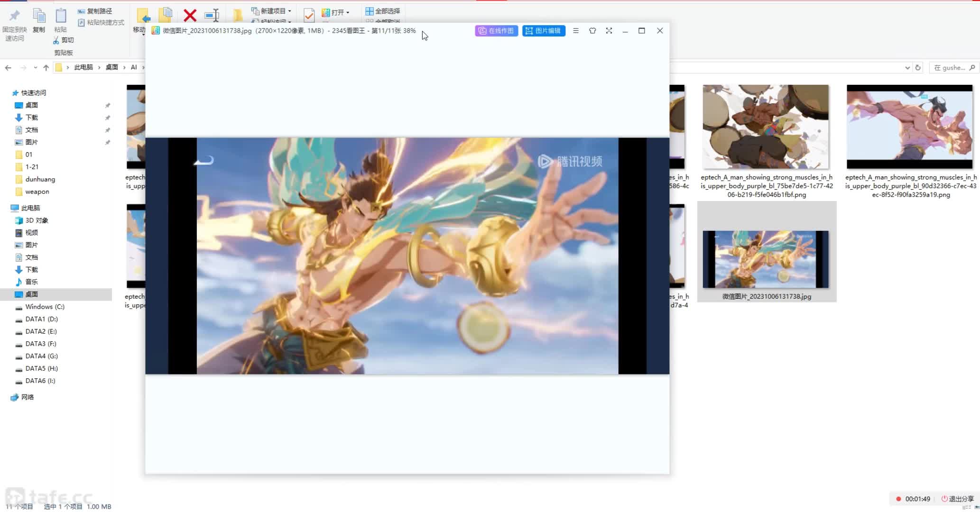Select pinned 图片 under quick access

31,142
